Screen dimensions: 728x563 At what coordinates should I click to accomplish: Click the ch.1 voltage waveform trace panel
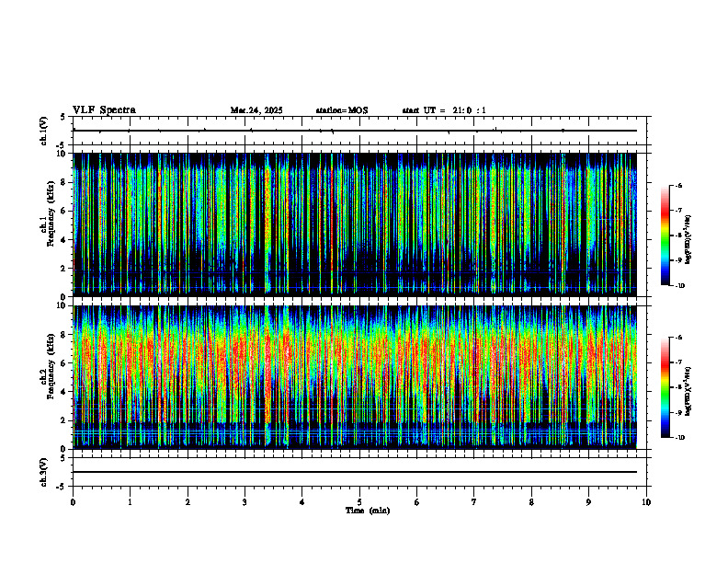[x=359, y=131]
